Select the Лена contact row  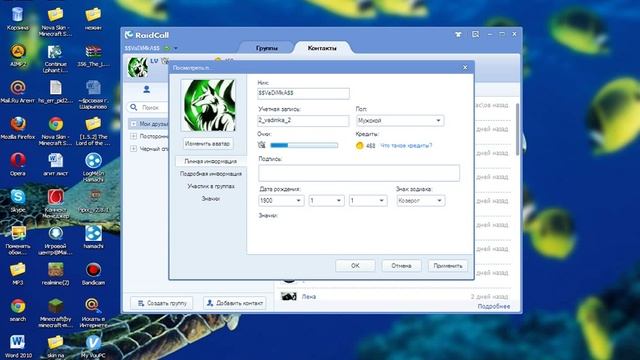395,297
